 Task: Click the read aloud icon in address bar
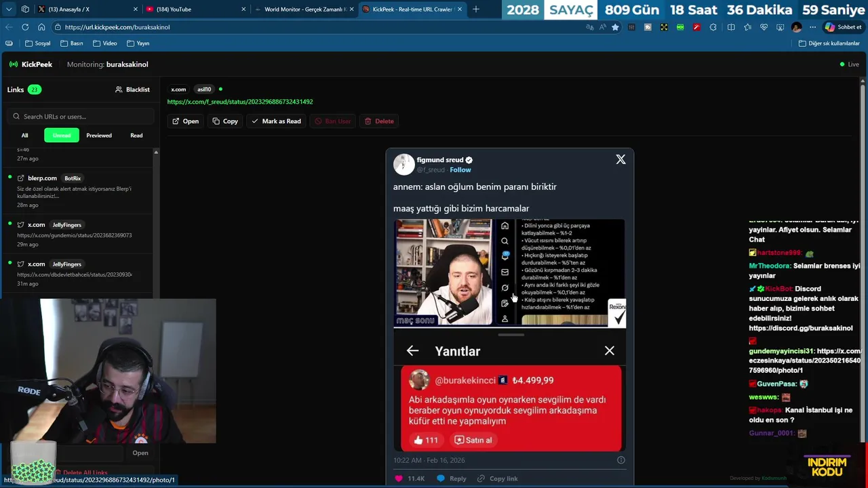click(603, 27)
